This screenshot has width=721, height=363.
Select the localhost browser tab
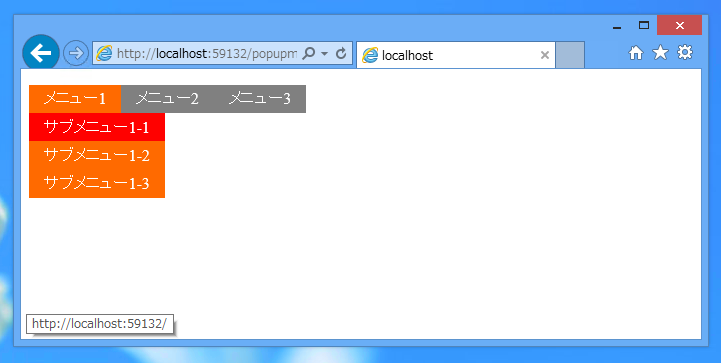pyautogui.click(x=456, y=55)
